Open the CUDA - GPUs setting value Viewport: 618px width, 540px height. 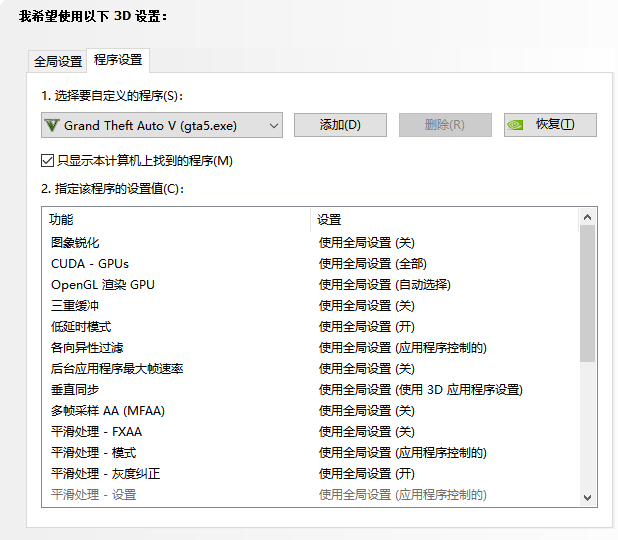372,264
